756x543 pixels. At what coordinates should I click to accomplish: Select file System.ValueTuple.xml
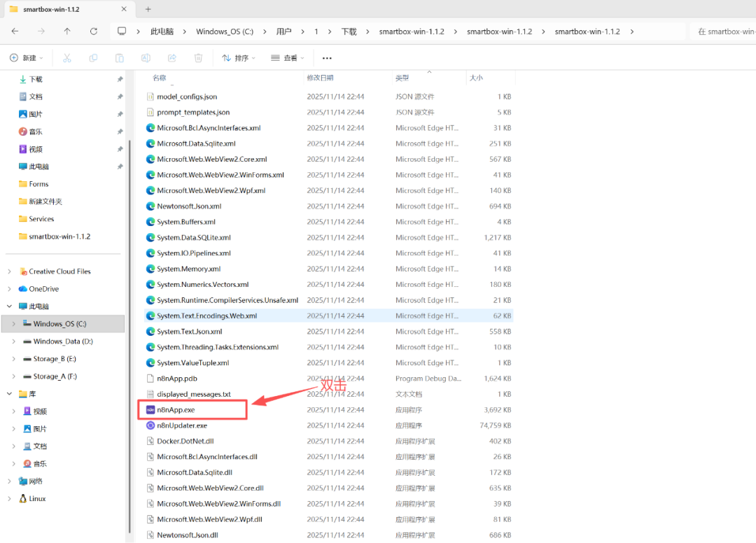193,362
